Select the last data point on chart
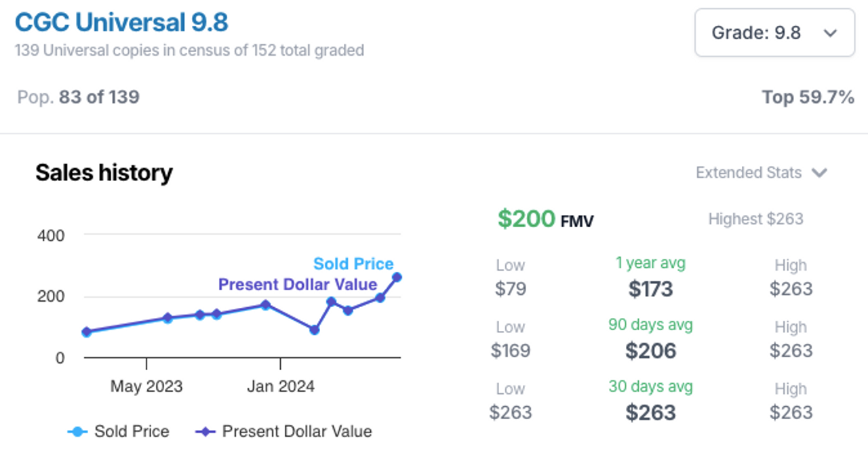 point(397,277)
